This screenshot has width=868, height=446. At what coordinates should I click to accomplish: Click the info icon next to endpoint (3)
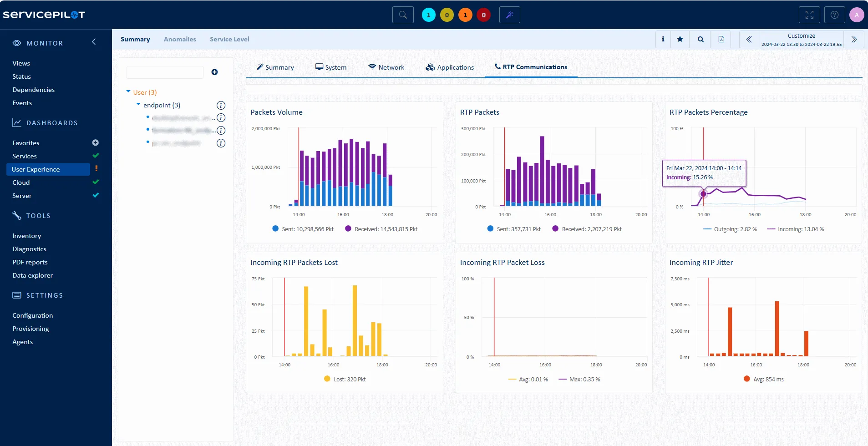(221, 106)
